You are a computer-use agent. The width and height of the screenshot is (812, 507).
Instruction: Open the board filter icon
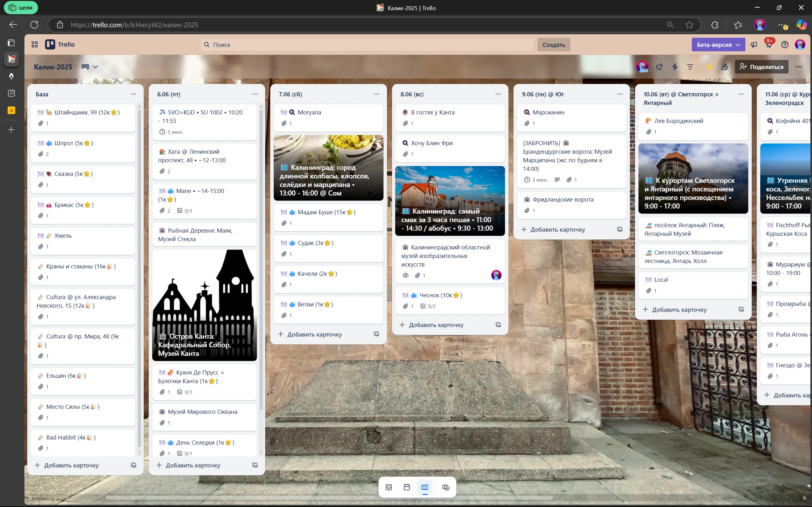coord(690,67)
